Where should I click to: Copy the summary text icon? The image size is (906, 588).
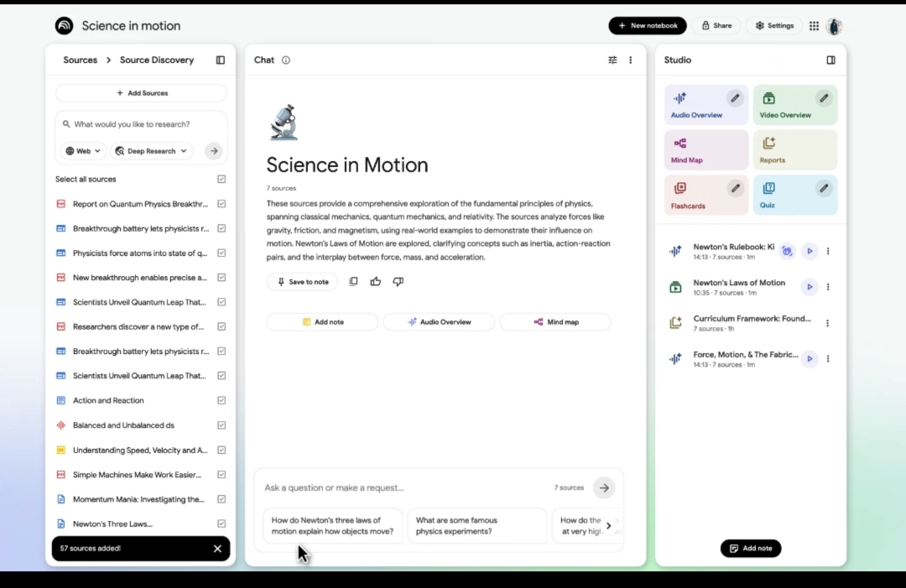(353, 282)
